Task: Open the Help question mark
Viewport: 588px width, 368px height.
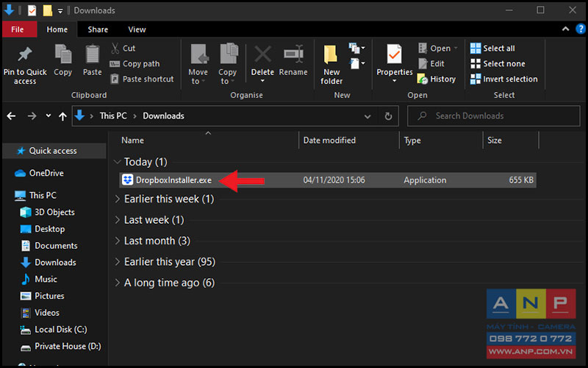Action: coord(581,29)
